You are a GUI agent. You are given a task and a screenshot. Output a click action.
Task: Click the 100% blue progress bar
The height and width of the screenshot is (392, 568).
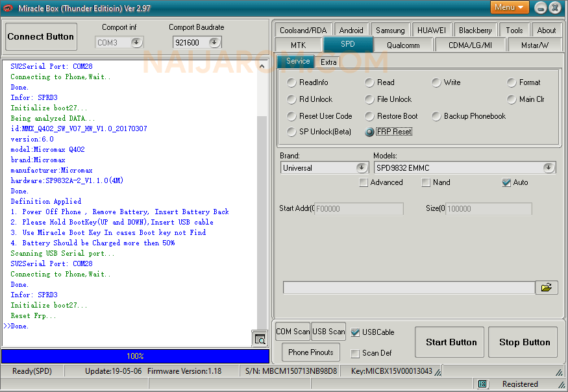135,356
